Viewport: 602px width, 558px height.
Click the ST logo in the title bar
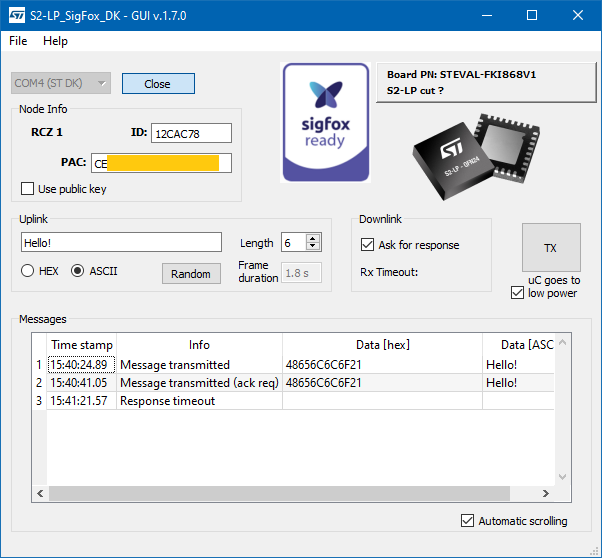tap(17, 15)
